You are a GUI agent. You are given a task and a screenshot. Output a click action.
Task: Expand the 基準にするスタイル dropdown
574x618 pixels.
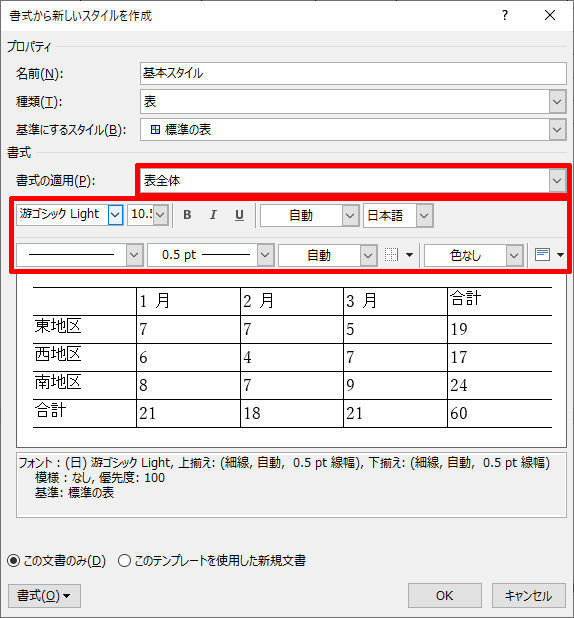(x=353, y=130)
